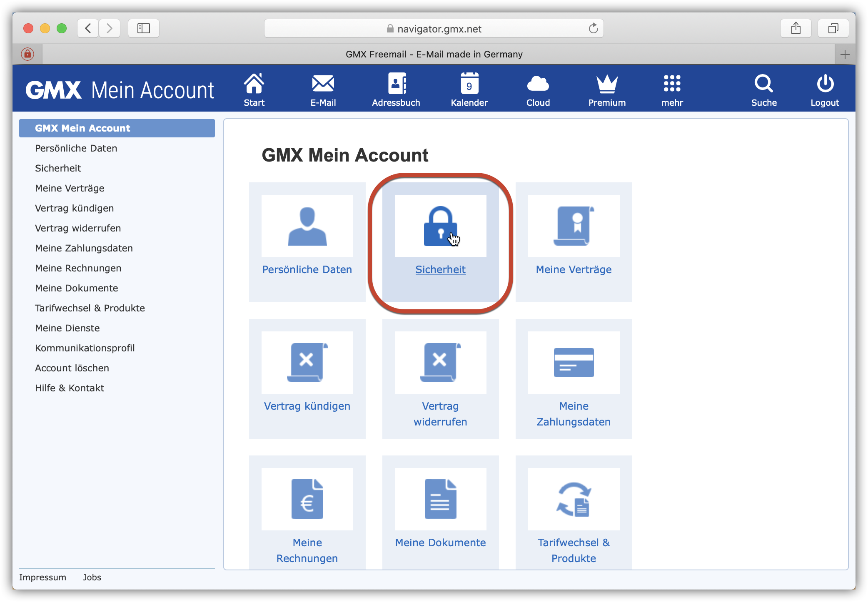Select Meine Dokumente in sidebar
This screenshot has height=602, width=868.
coord(76,288)
